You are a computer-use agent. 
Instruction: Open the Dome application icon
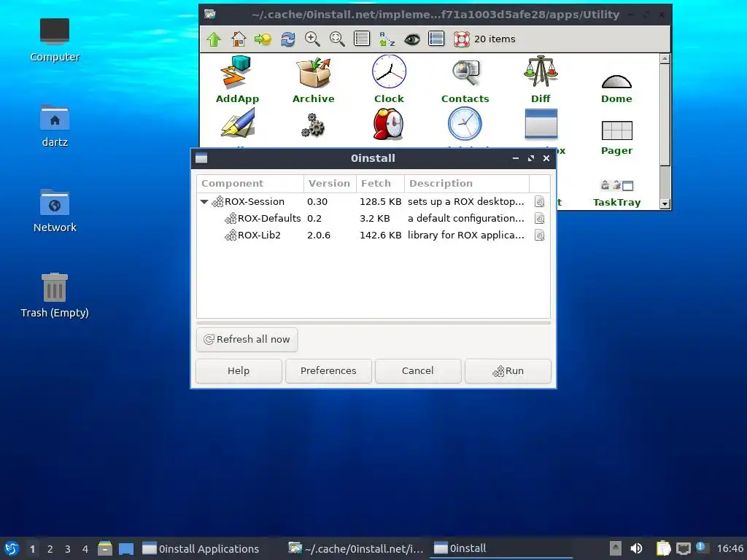[616, 89]
